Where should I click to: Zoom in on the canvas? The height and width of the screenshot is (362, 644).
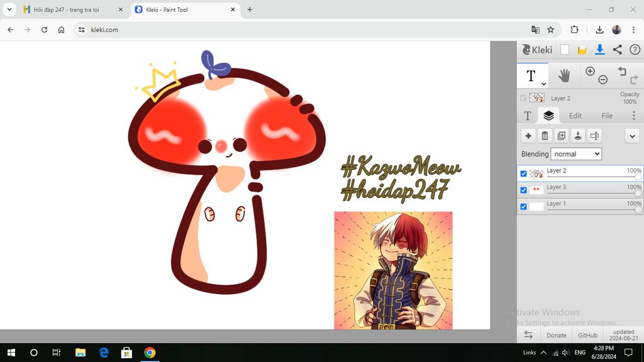click(x=590, y=72)
